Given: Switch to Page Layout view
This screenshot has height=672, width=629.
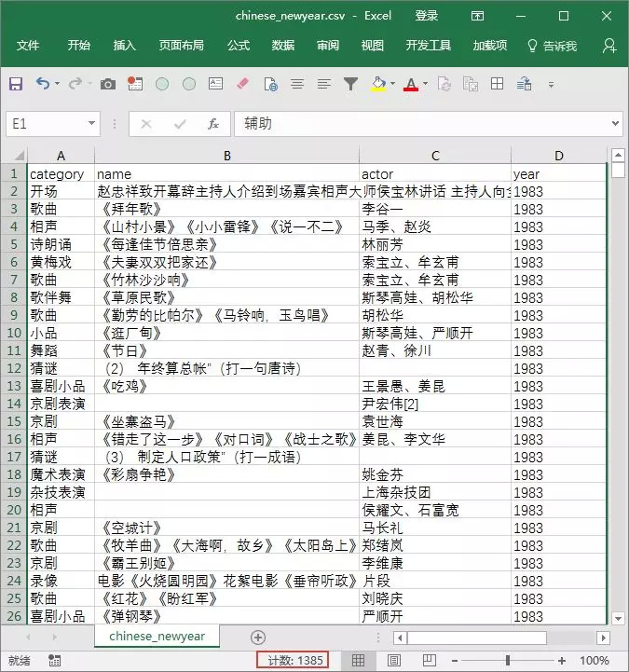Looking at the screenshot, I should [394, 661].
